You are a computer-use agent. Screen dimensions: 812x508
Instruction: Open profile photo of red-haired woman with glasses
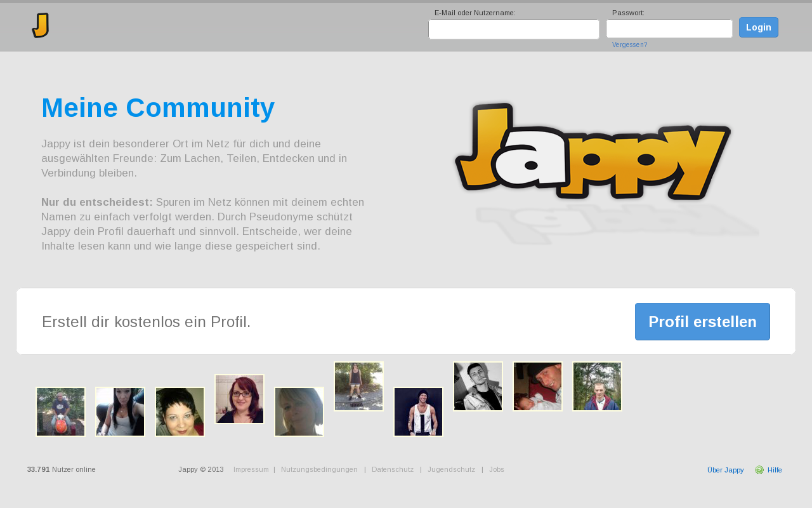click(239, 399)
